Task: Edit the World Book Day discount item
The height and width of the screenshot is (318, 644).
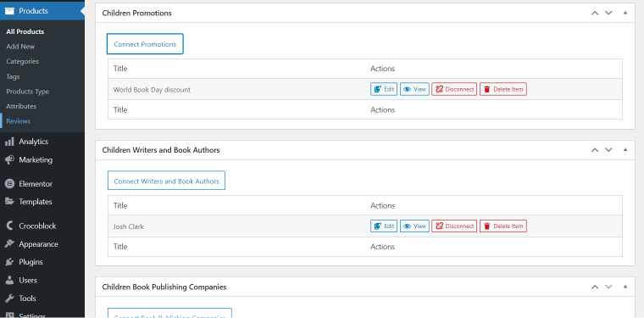Action: point(384,89)
